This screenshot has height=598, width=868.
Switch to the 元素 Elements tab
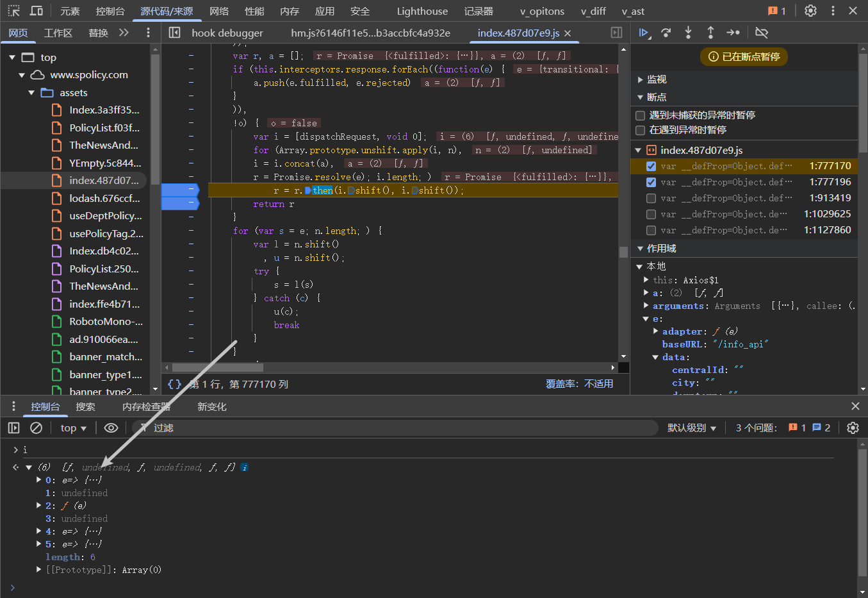(x=70, y=11)
